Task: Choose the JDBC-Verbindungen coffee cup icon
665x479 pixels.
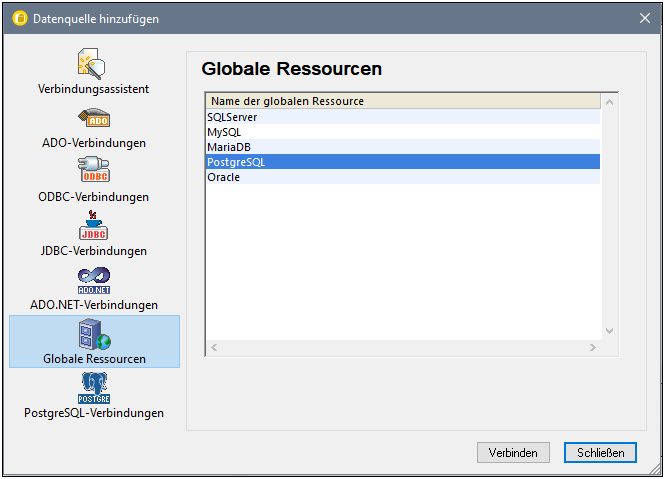Action: tap(94, 226)
